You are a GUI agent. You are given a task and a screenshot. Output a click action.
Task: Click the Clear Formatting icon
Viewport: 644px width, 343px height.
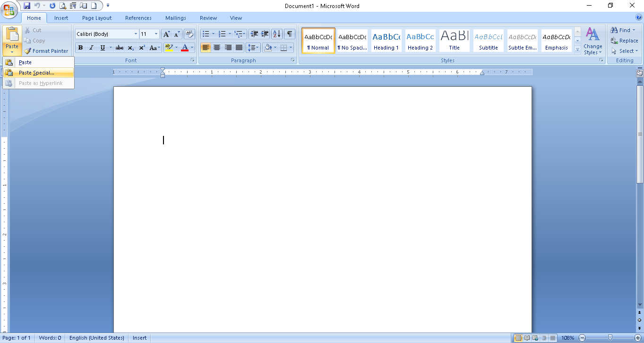coord(189,34)
